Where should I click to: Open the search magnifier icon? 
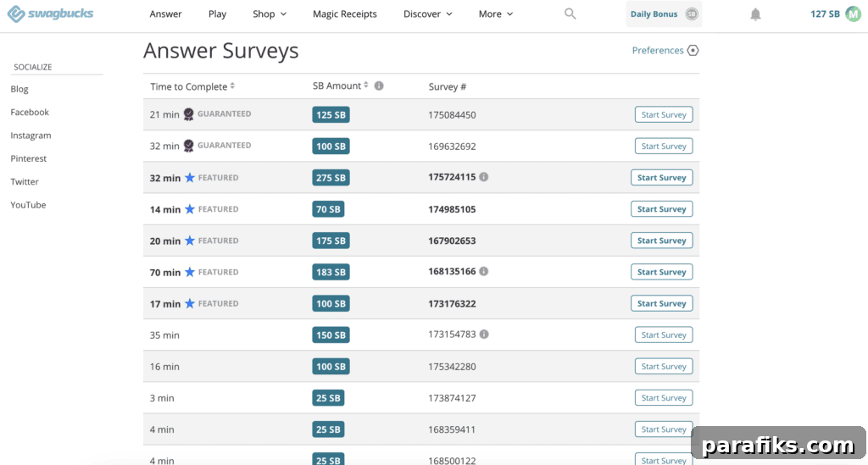(x=570, y=14)
